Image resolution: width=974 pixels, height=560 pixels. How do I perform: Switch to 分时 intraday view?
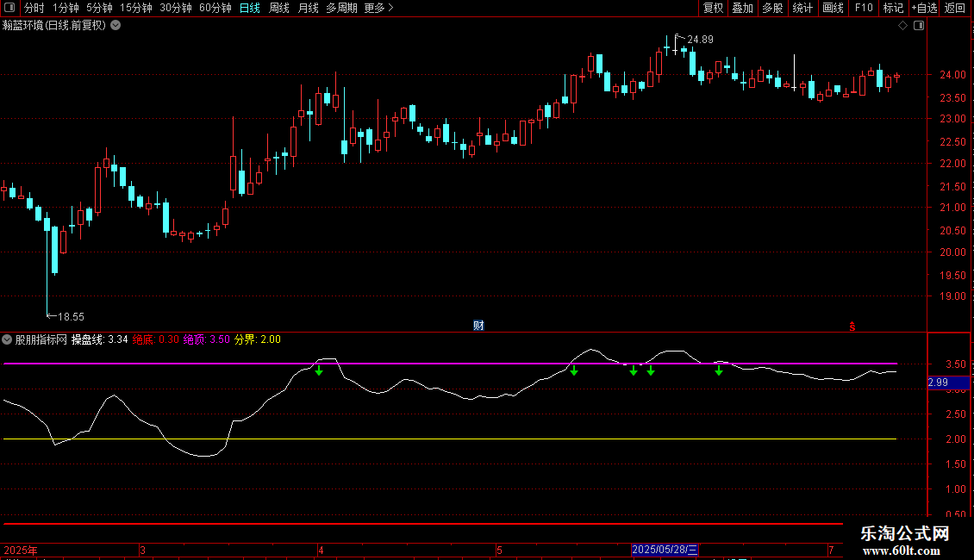(34, 8)
